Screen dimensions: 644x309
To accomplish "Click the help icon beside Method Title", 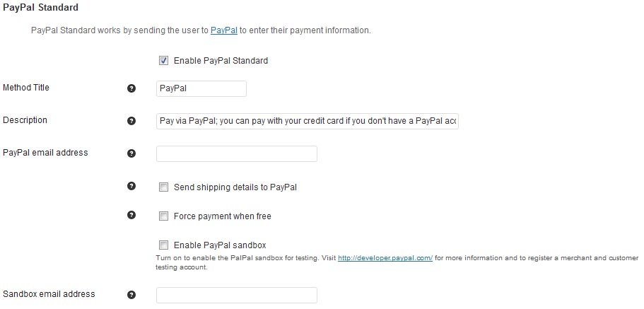I will 131,88.
